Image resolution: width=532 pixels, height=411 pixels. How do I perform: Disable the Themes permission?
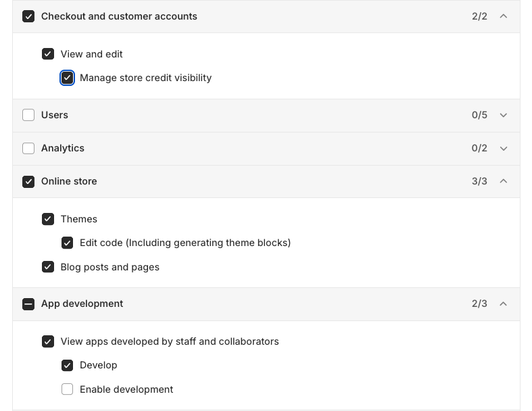pos(48,219)
